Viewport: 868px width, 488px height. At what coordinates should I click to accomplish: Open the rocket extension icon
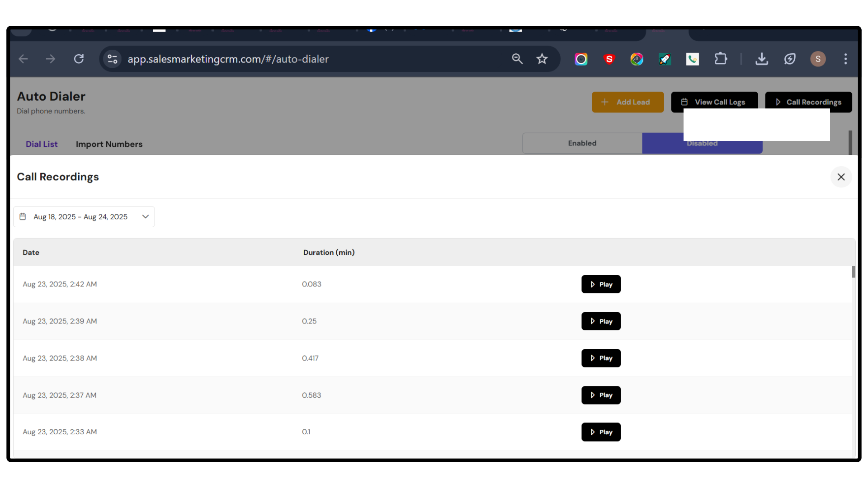point(665,59)
